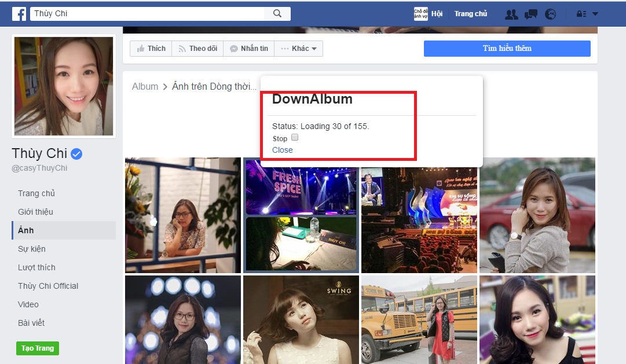Viewport: 626px width, 364px height.
Task: Click the Facebook logo to go home
Action: 19,13
